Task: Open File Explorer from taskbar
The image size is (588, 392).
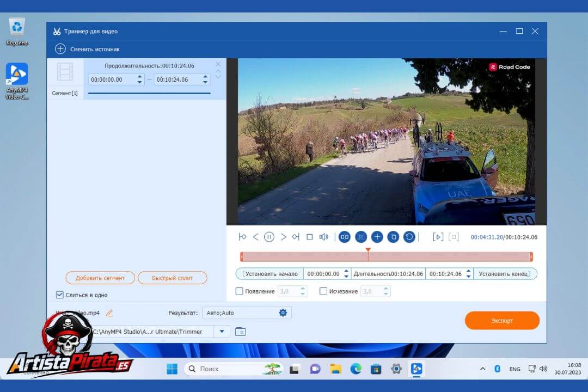Action: click(x=335, y=369)
